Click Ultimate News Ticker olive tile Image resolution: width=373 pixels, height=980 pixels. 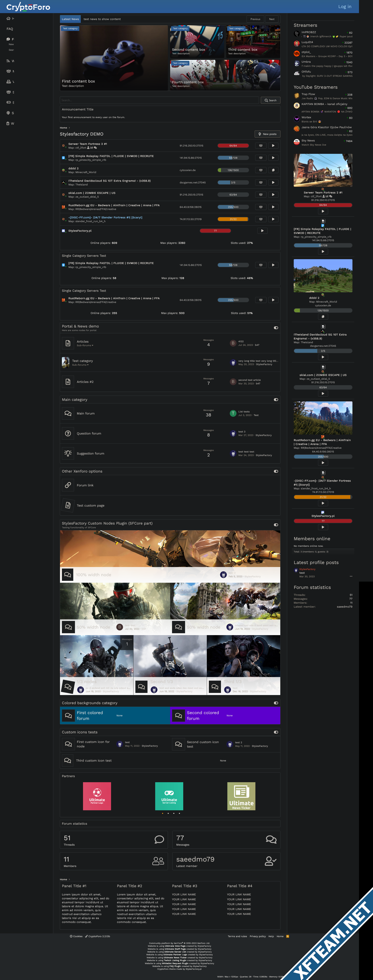point(241,796)
